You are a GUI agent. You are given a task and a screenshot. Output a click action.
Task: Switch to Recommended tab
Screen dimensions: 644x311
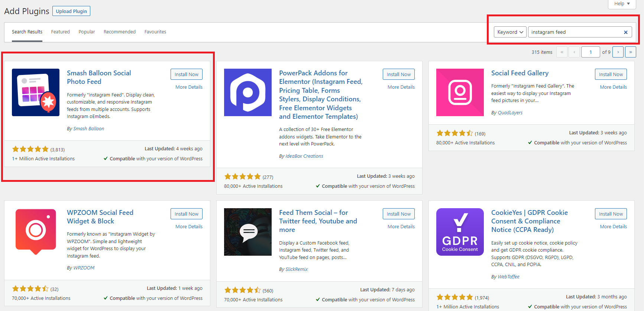(x=120, y=32)
